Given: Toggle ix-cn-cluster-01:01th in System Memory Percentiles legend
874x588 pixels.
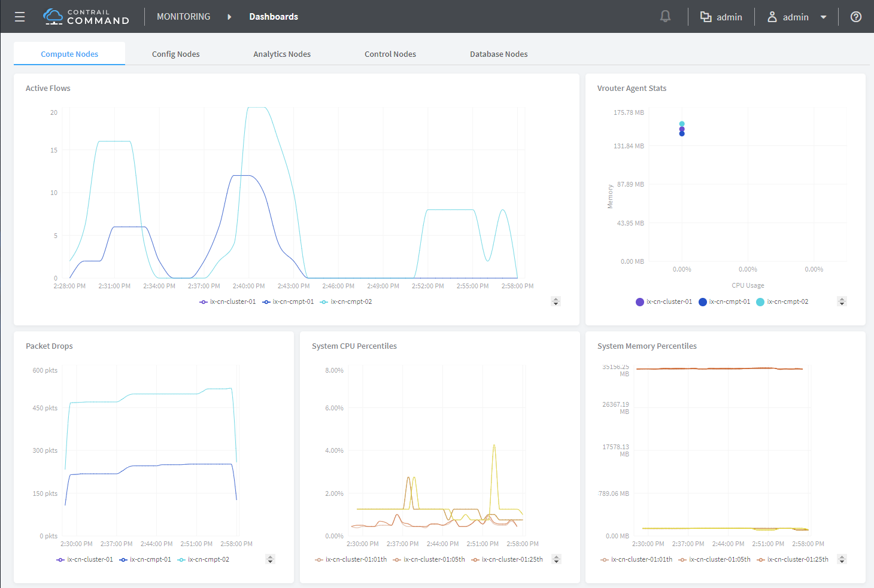Looking at the screenshot, I should click(636, 559).
